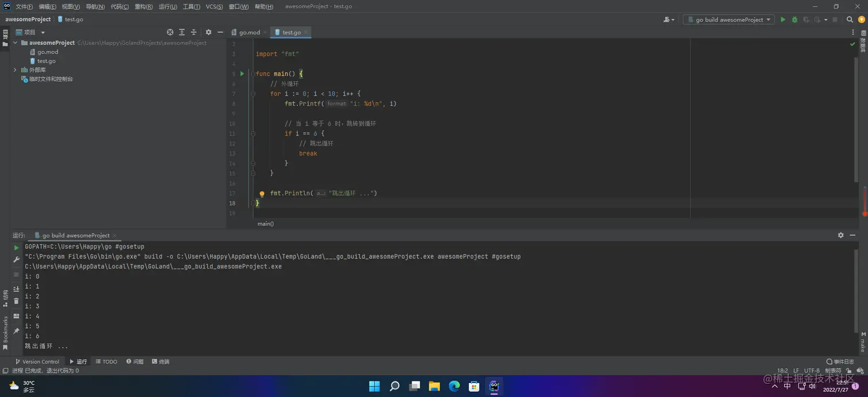Open run configuration wrench in Run panel
Viewport: 868px width, 397px height.
click(16, 260)
